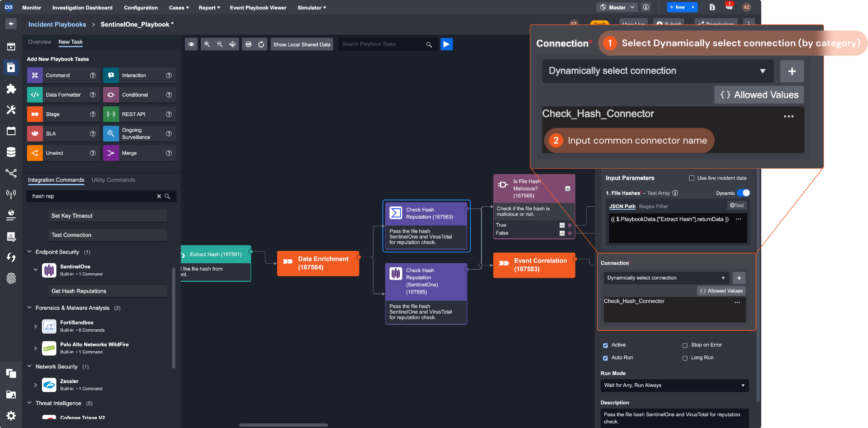The width and height of the screenshot is (868, 428).
Task: Open the database icon in left sidebar
Action: pos(11,152)
